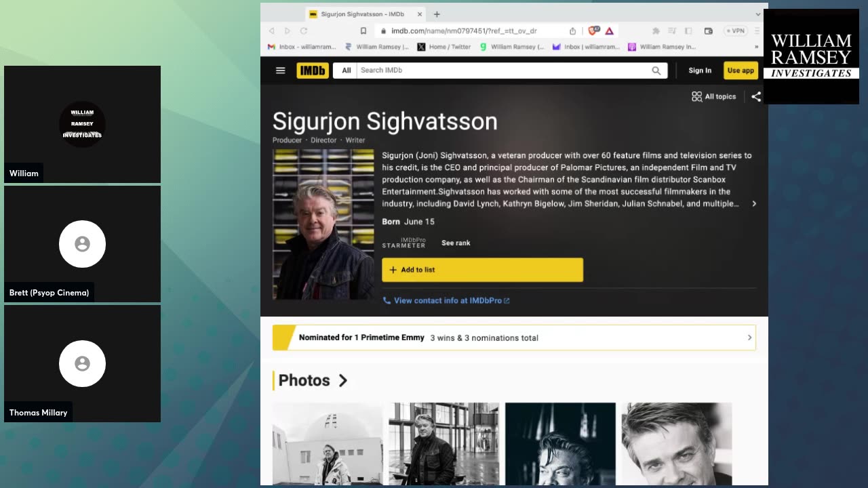The width and height of the screenshot is (868, 488).
Task: Open the Primetime Emmy awards banner
Action: pyautogui.click(x=514, y=338)
